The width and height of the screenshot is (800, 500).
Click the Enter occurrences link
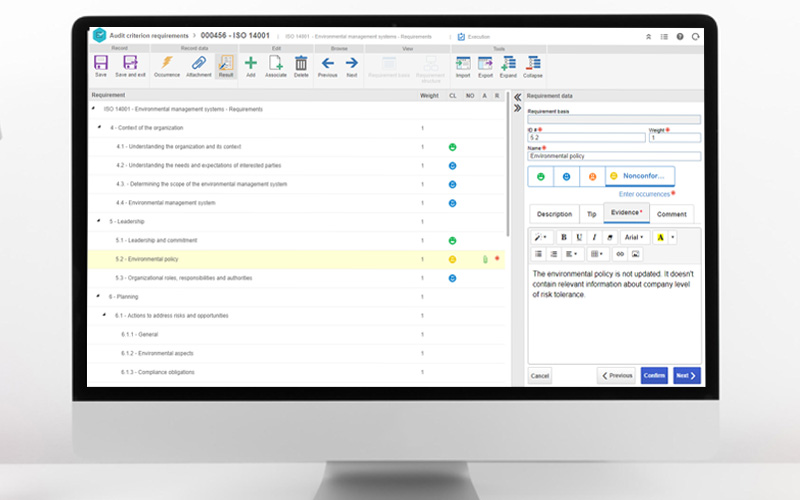645,193
